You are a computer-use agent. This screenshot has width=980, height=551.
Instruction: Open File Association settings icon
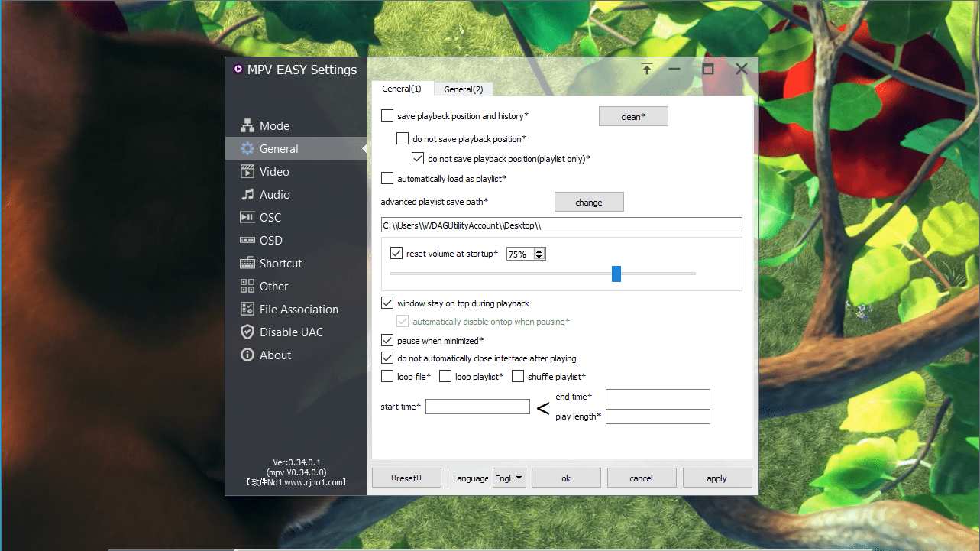[247, 310]
